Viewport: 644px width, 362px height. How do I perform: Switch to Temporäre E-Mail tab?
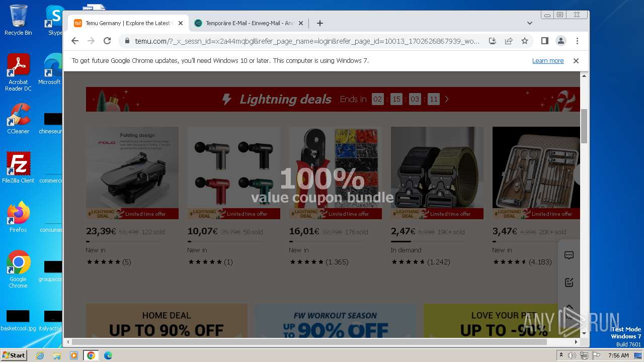click(x=249, y=23)
